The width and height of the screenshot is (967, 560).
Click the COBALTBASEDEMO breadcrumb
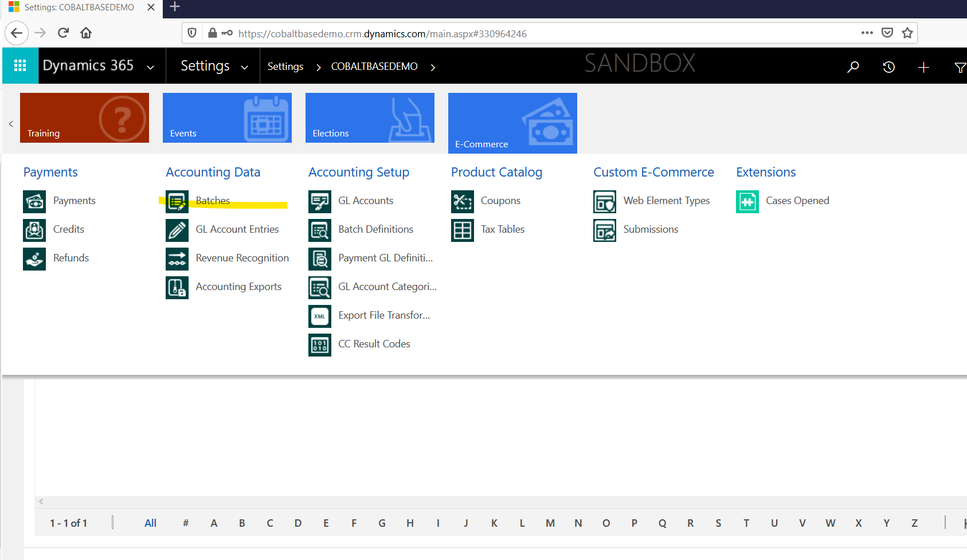[x=374, y=66]
